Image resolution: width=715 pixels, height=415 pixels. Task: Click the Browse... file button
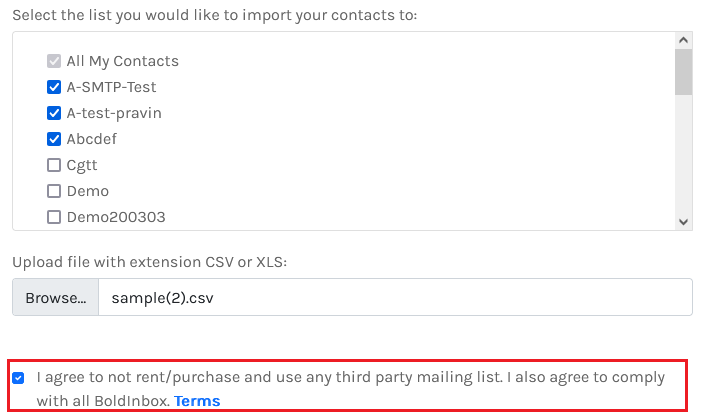coord(56,298)
